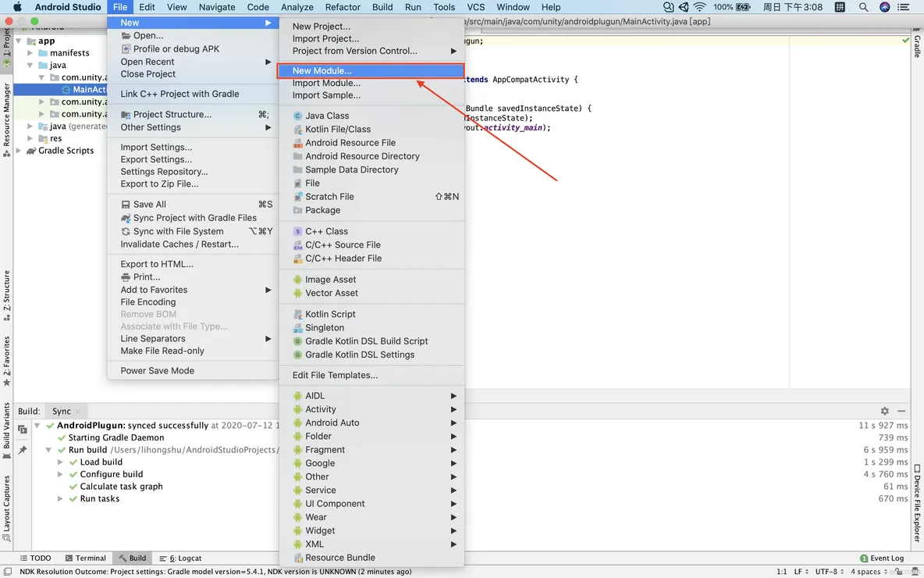Click 'Calculate task graph' build step

122,487
